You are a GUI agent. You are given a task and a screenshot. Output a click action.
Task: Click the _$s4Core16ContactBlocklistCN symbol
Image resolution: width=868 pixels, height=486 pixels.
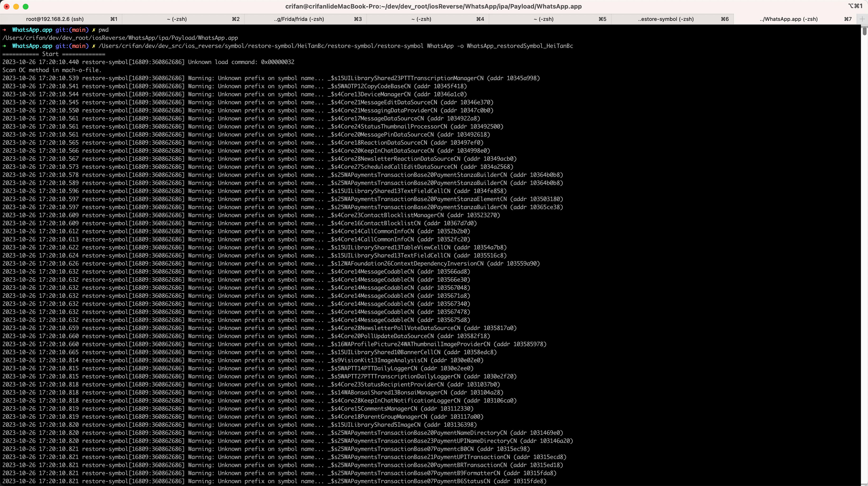tap(374, 224)
